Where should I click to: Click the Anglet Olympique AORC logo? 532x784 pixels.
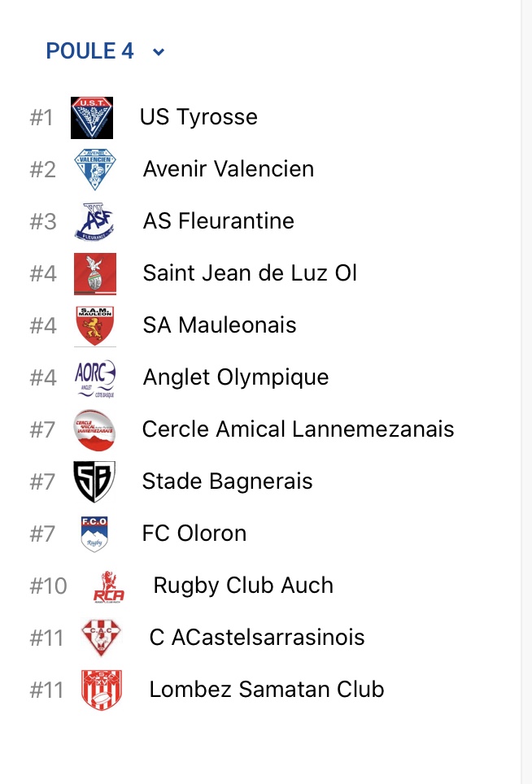[95, 377]
